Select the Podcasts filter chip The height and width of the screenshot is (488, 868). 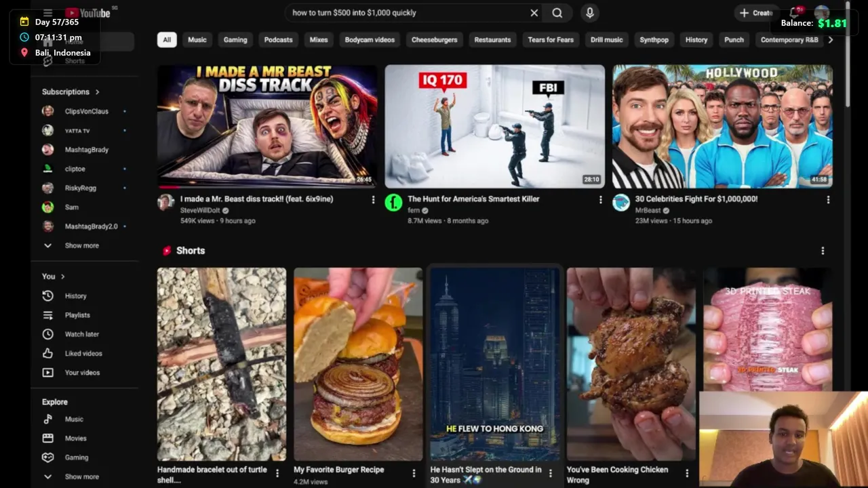[x=278, y=40]
